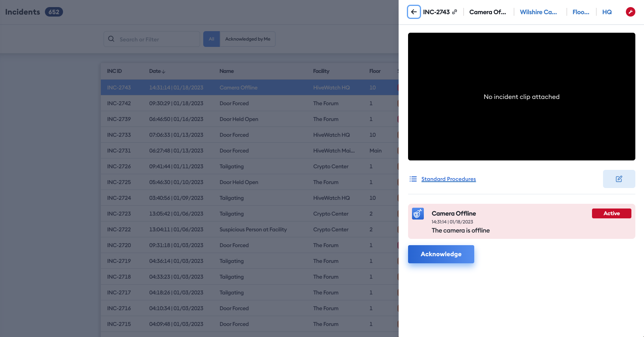This screenshot has width=644, height=337.
Task: Select incident row INC-2723
Action: 250,214
